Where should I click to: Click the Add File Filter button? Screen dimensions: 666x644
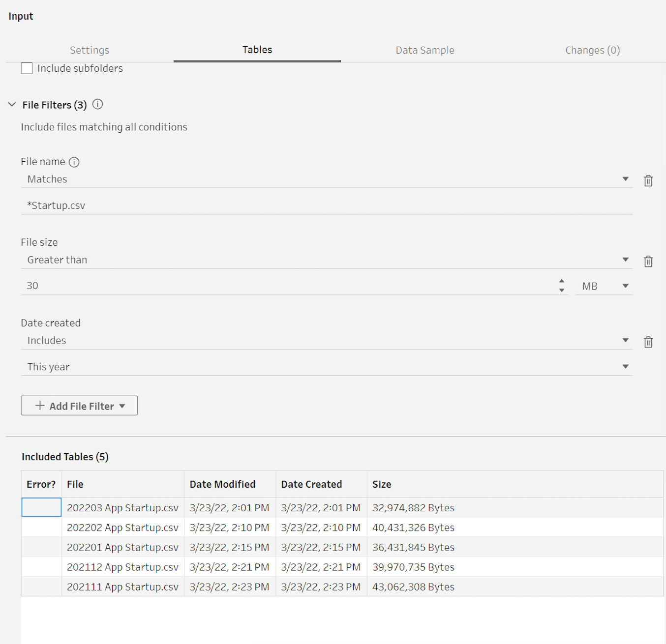click(79, 406)
